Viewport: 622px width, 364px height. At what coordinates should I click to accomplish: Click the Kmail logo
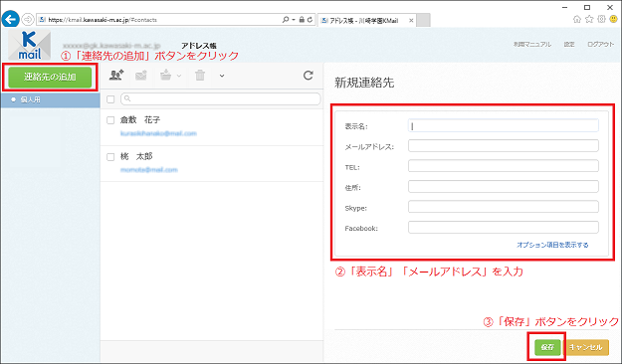(29, 45)
